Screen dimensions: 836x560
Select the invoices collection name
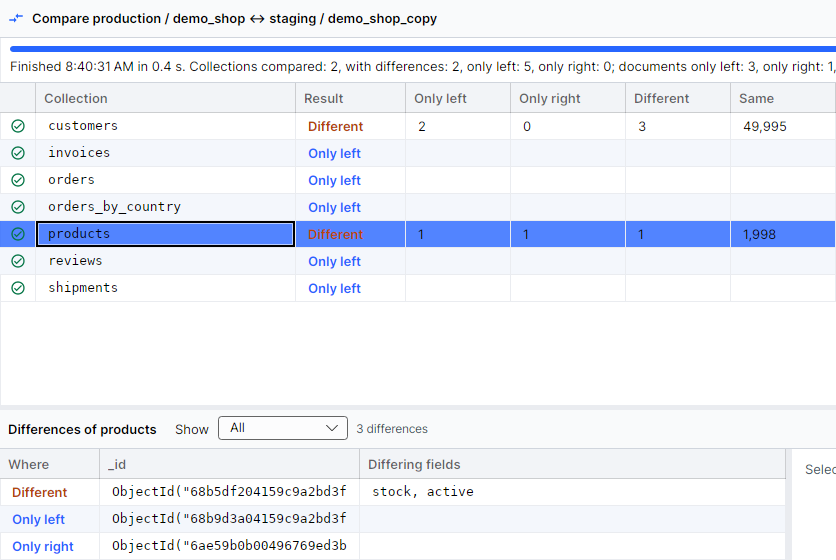click(79, 153)
